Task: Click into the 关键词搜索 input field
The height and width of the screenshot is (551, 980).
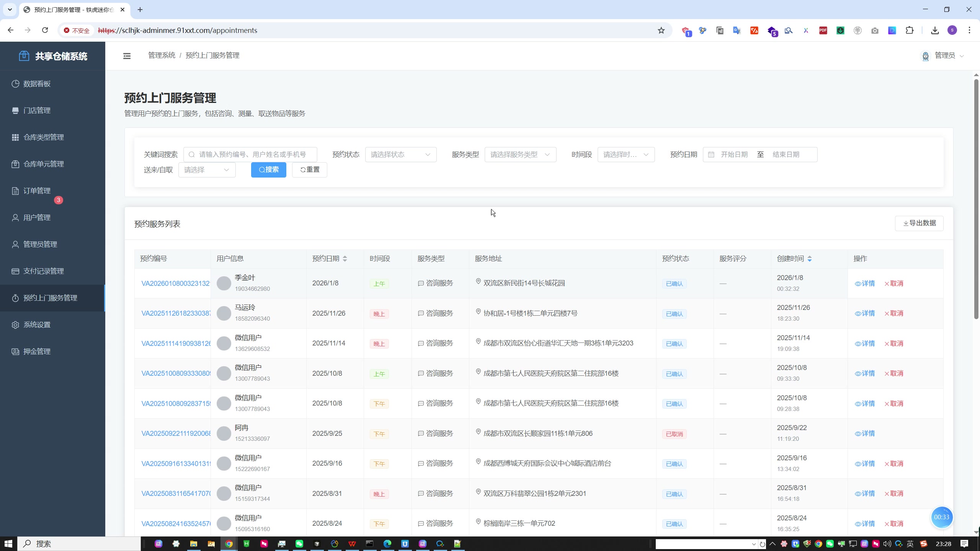Action: pyautogui.click(x=253, y=155)
